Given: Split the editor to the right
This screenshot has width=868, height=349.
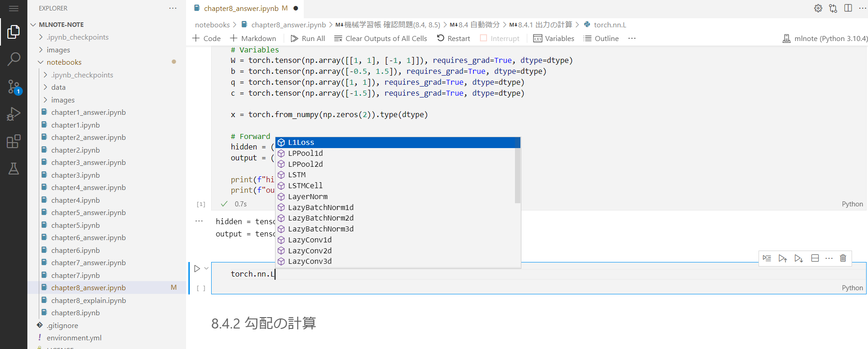Looking at the screenshot, I should [848, 8].
